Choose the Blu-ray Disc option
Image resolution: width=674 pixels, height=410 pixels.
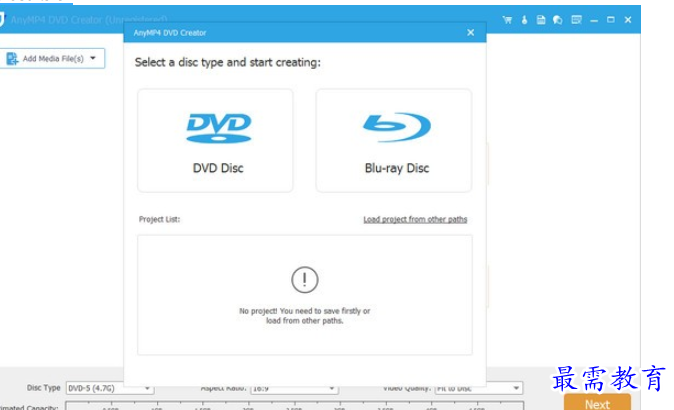pyautogui.click(x=394, y=141)
